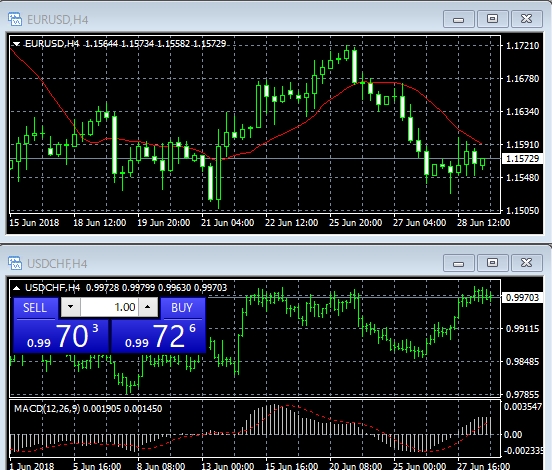
Task: Click the 0.003547 MACD scale label
Action: tap(523, 407)
